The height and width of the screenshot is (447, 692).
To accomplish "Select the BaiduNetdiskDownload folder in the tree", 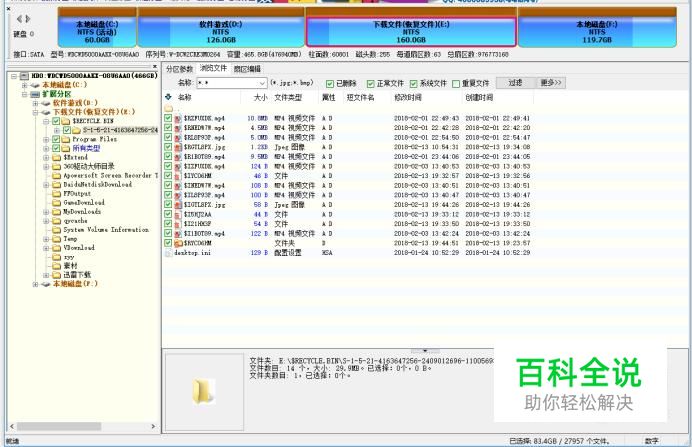I will (x=98, y=184).
